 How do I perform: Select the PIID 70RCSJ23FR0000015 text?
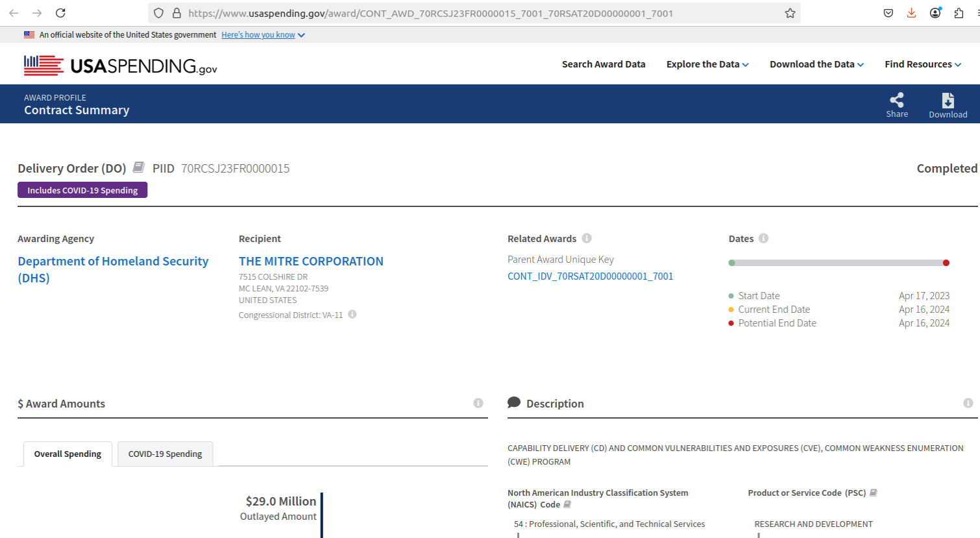[x=235, y=168]
